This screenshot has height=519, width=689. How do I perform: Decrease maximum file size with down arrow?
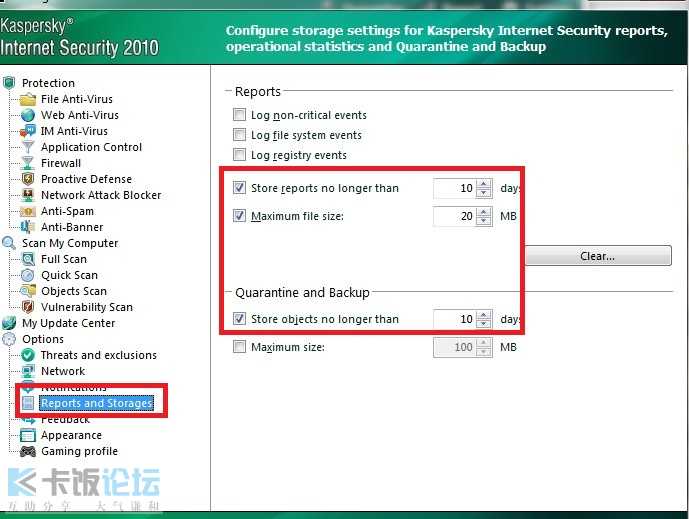(x=483, y=221)
